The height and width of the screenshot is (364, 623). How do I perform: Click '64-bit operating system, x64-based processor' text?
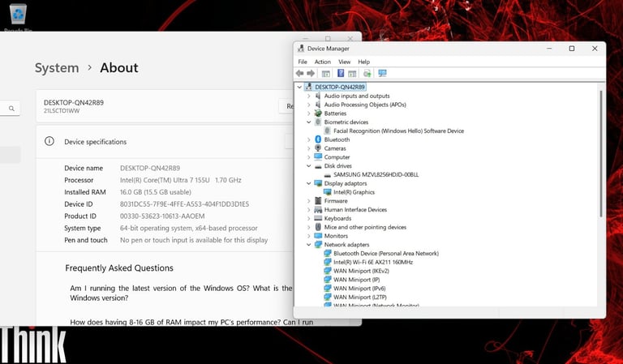coord(189,229)
